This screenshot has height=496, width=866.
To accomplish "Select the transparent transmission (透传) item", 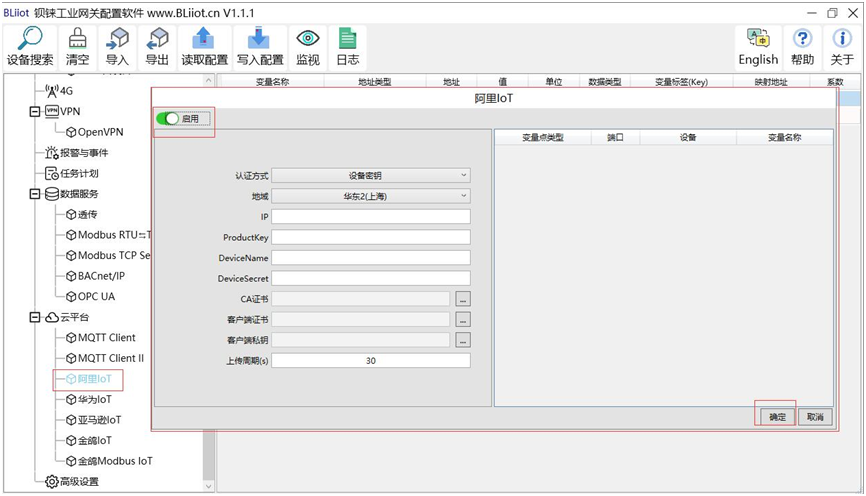I will coord(82,214).
